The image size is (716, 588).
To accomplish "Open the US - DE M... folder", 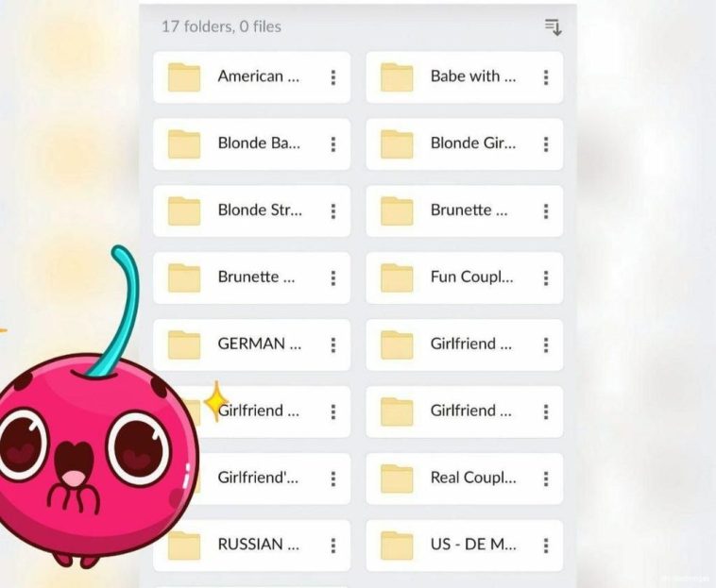I will (472, 545).
